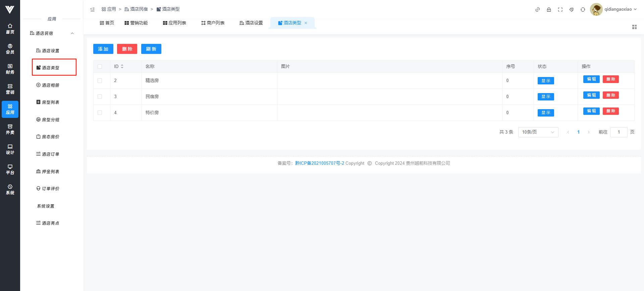Image resolution: width=644 pixels, height=291 pixels.
Task: Collapse the sidebar with the fold icon
Action: (x=93, y=9)
